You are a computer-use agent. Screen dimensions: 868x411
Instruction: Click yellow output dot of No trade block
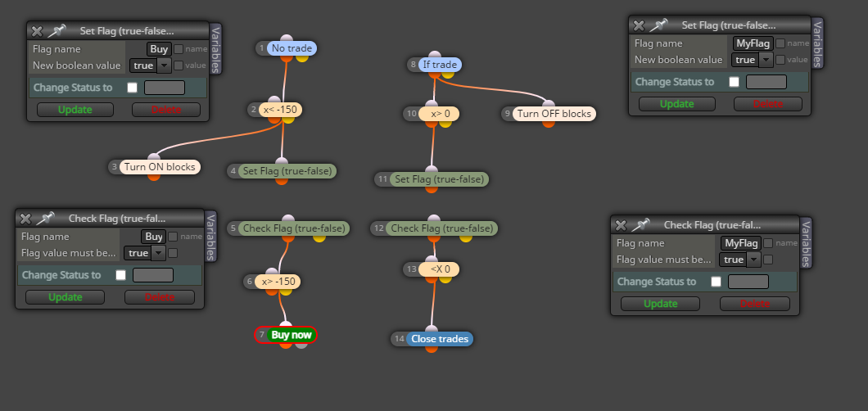tap(301, 56)
